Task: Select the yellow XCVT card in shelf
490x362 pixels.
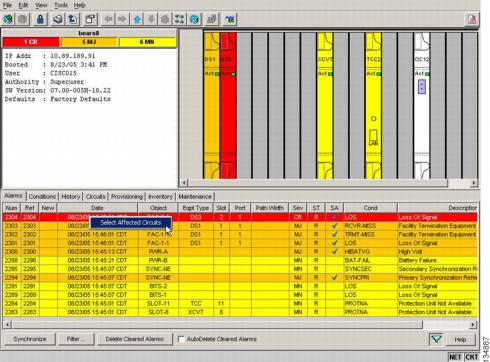Action: coord(325,105)
